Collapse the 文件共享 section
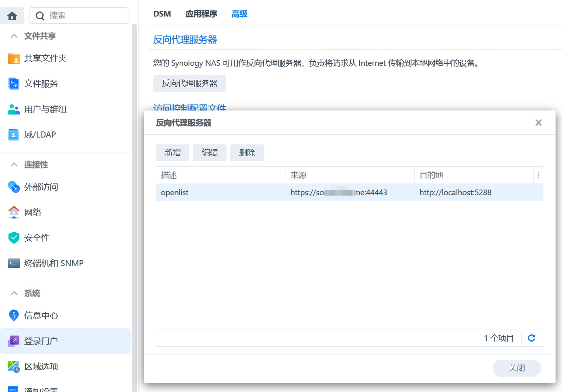562x392 pixels. point(14,36)
